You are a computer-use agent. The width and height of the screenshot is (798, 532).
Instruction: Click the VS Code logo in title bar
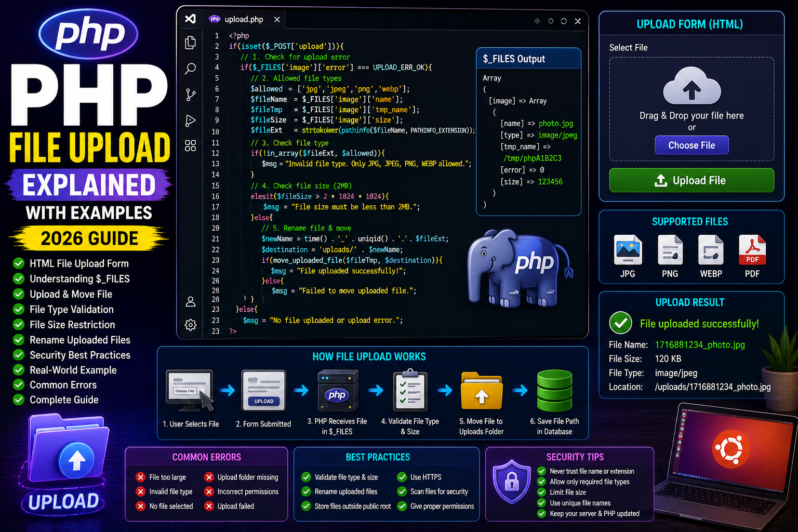(191, 19)
